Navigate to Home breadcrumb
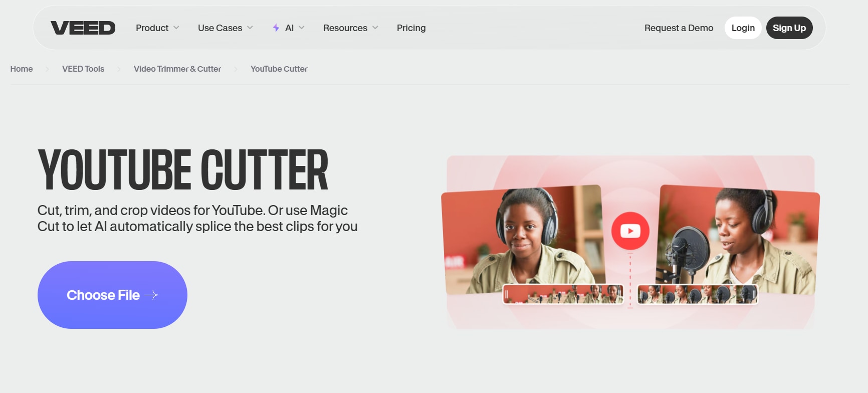The width and height of the screenshot is (868, 393). pos(22,69)
